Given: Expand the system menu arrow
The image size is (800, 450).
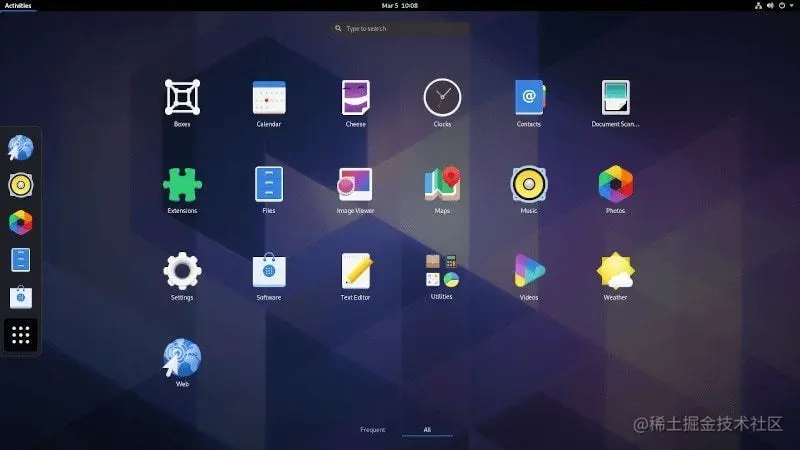Looking at the screenshot, I should pos(791,6).
